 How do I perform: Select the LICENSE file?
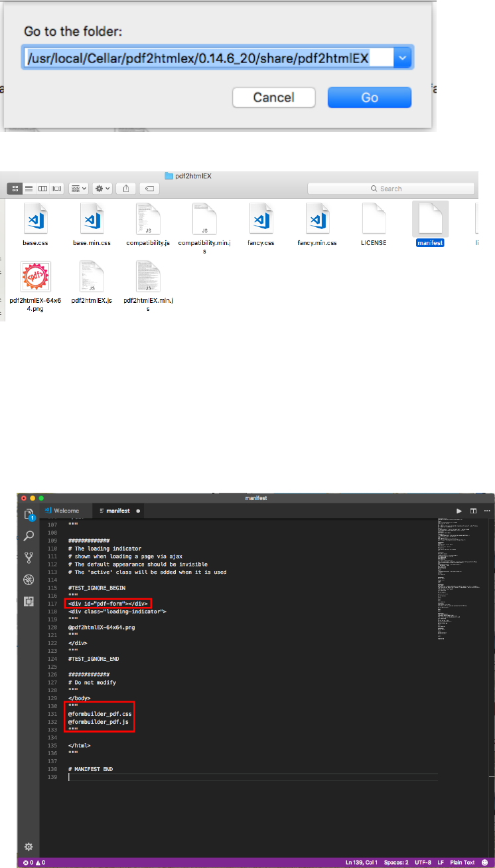374,225
